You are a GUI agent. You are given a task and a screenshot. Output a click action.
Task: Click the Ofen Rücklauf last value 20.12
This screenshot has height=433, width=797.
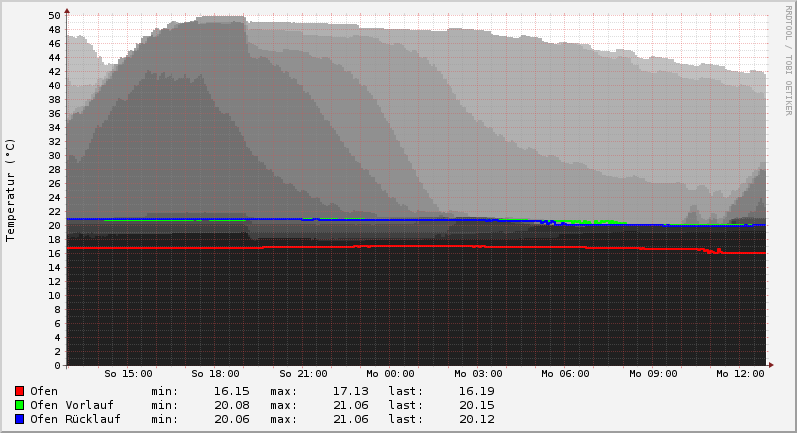point(476,419)
